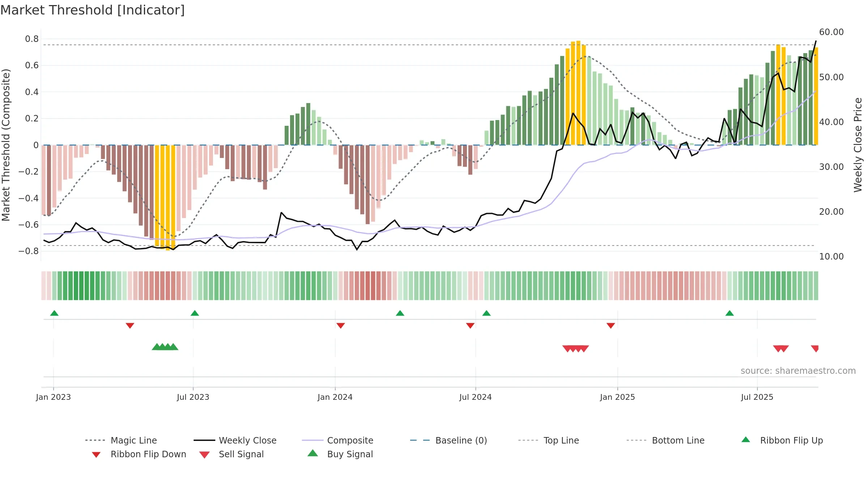
Task: Click the Jan 2023 x-axis label
Action: pyautogui.click(x=54, y=397)
